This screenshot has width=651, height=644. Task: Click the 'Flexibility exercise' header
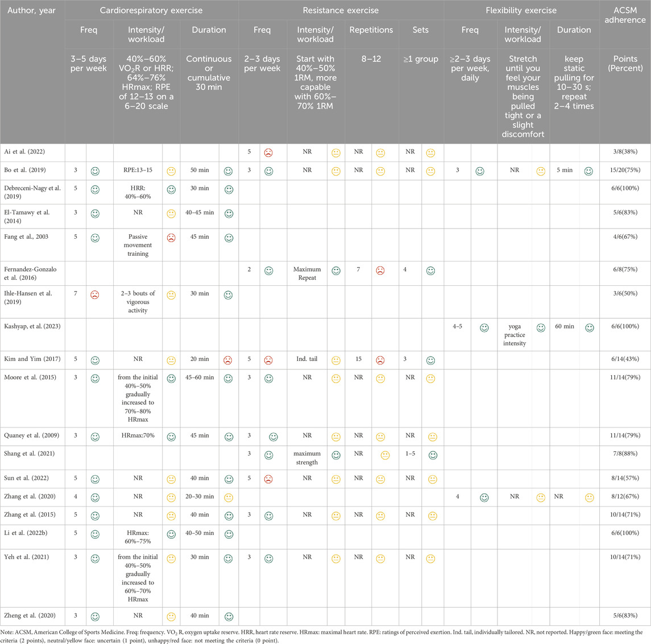pyautogui.click(x=521, y=10)
